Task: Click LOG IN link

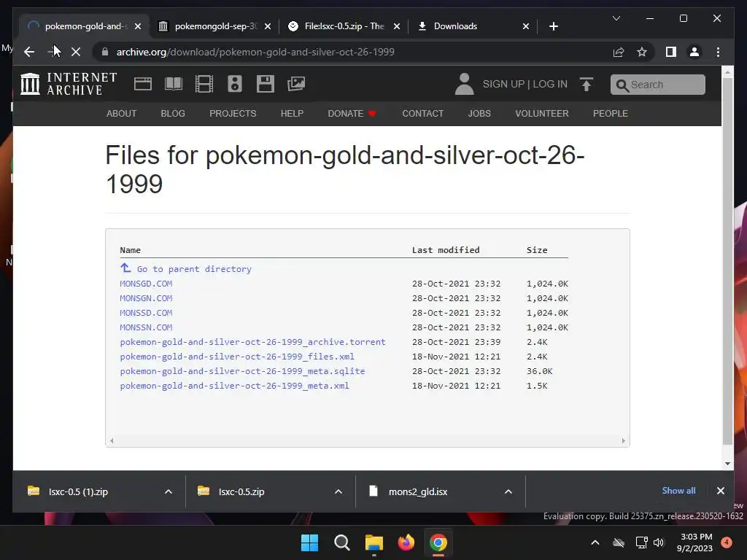Action: [x=550, y=84]
